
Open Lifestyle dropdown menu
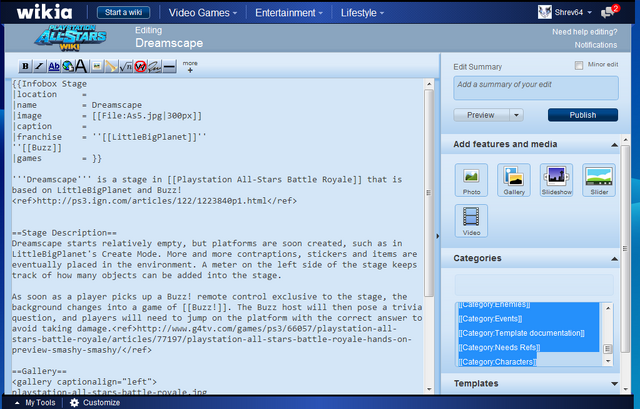click(362, 13)
